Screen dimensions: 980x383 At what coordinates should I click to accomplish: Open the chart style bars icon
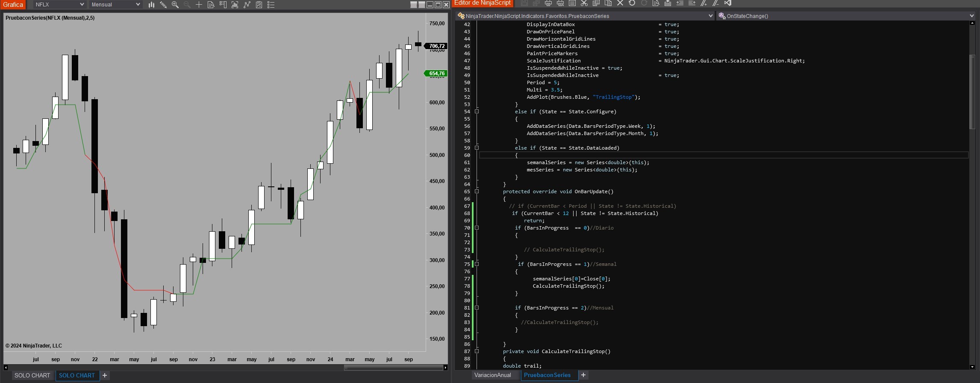[151, 5]
